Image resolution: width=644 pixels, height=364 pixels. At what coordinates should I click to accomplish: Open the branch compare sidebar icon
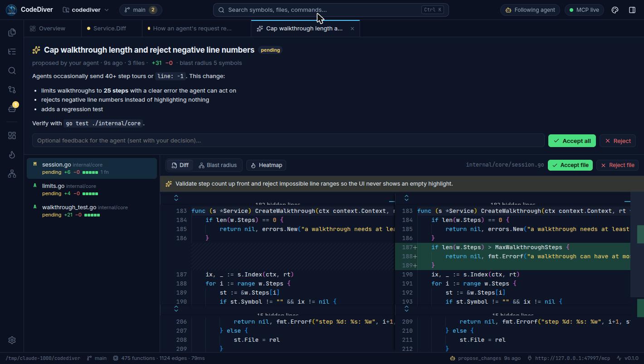pyautogui.click(x=12, y=89)
